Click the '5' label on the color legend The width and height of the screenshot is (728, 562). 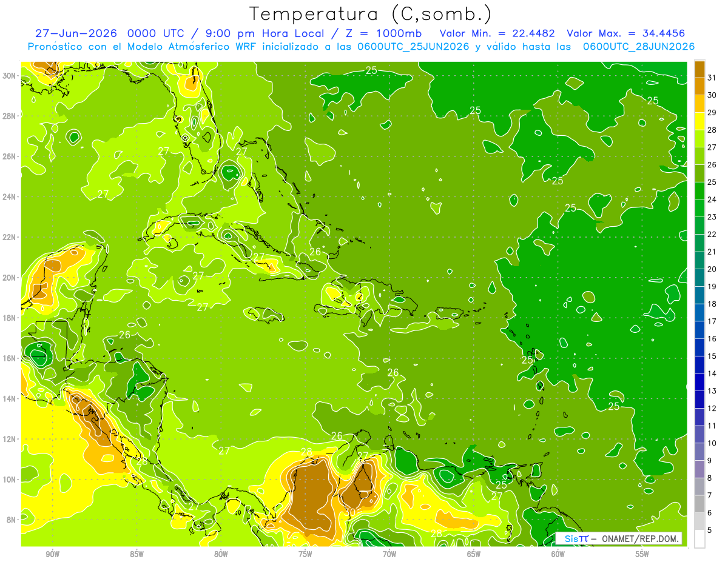(x=710, y=530)
